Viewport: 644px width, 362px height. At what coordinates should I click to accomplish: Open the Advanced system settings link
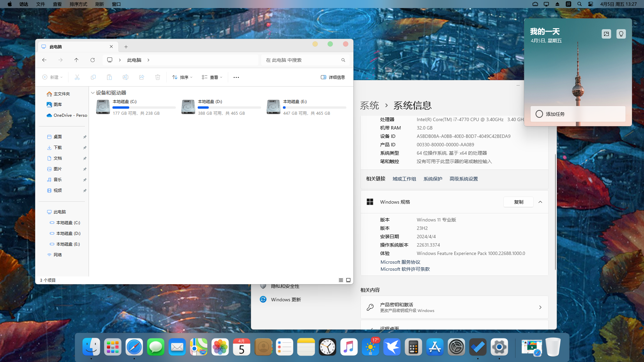point(463,179)
